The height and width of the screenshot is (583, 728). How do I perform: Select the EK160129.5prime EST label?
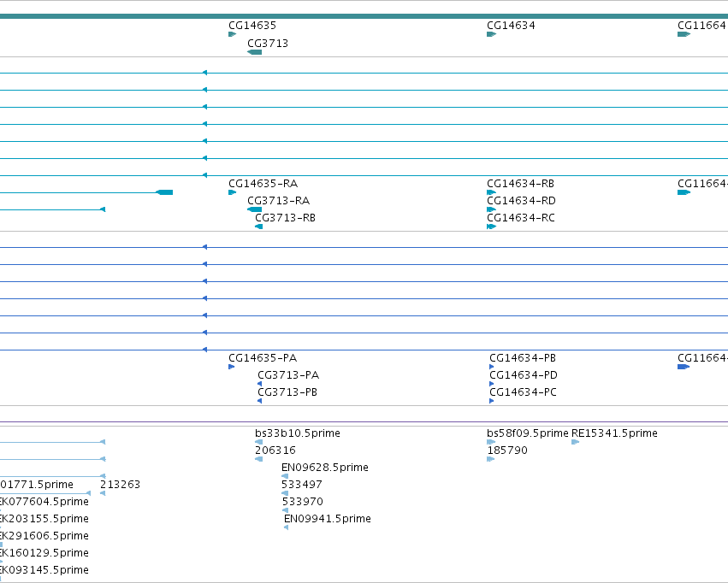[44, 553]
